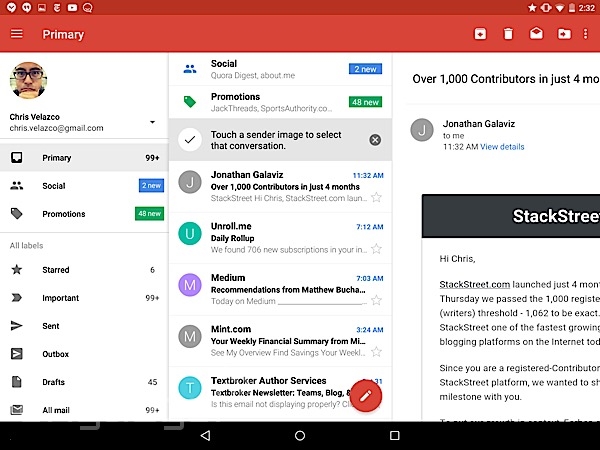This screenshot has height=450, width=600.
Task: Open Promotions bundle in message list
Action: point(280,102)
